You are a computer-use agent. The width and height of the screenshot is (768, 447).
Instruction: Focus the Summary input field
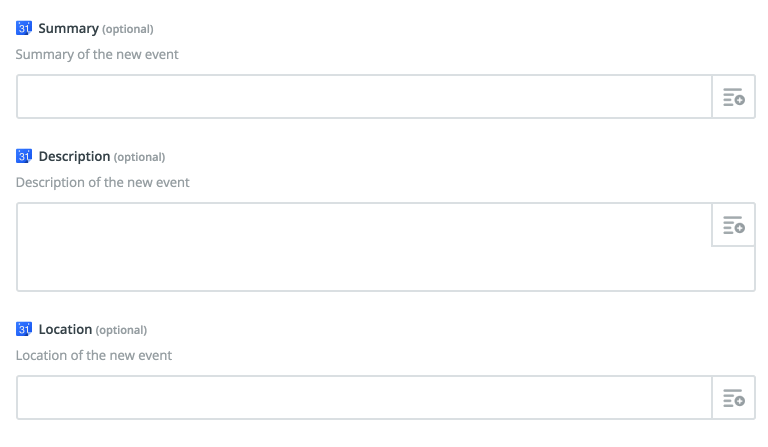pyautogui.click(x=364, y=96)
